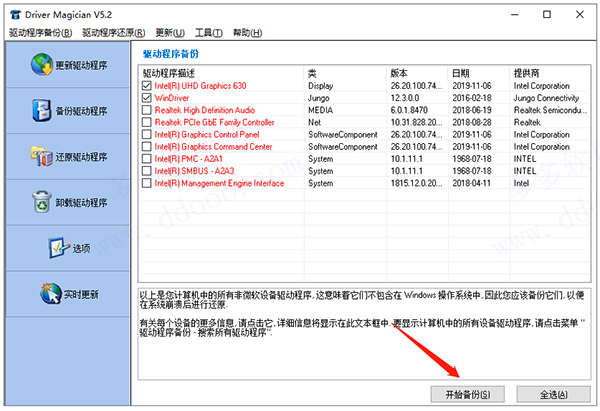This screenshot has height=411, width=600.
Task: Click the Display class cell
Action: pyautogui.click(x=321, y=86)
